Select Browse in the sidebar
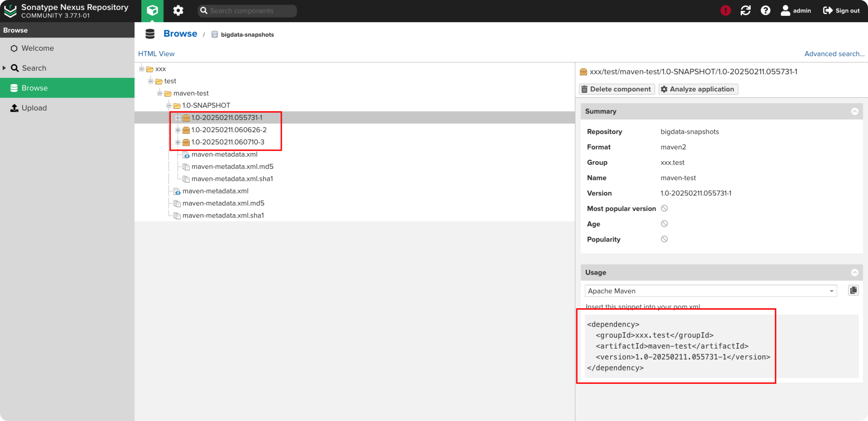Screen dimensions: 868x421 click(x=67, y=88)
